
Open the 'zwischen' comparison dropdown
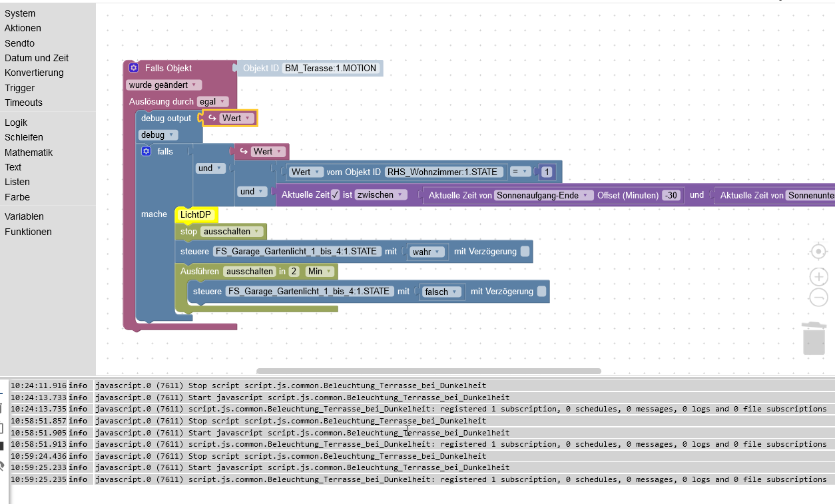(x=381, y=195)
